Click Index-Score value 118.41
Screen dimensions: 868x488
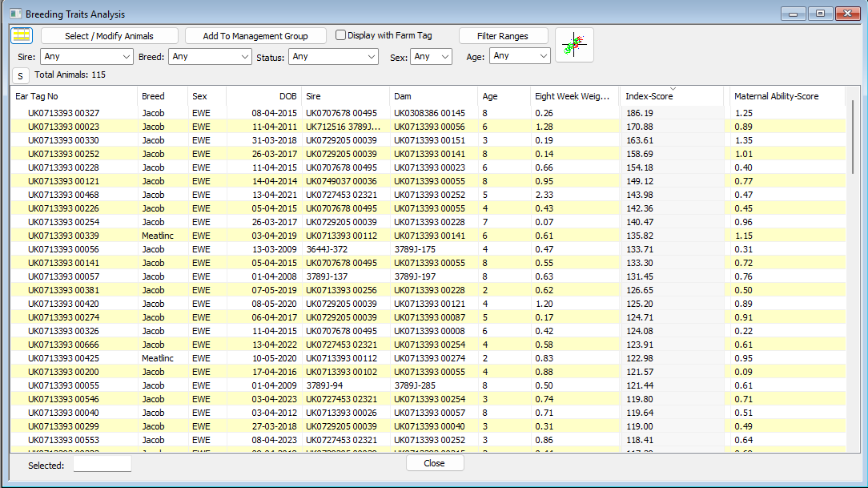pyautogui.click(x=639, y=440)
